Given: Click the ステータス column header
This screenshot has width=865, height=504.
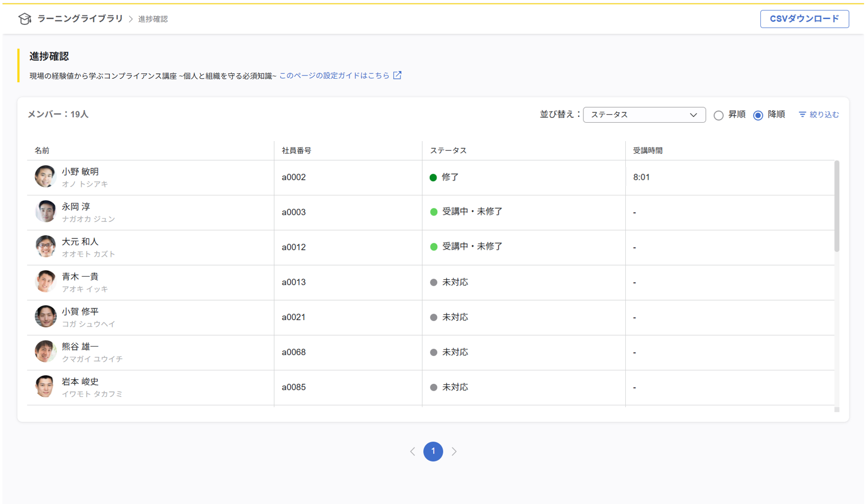Looking at the screenshot, I should click(x=448, y=151).
